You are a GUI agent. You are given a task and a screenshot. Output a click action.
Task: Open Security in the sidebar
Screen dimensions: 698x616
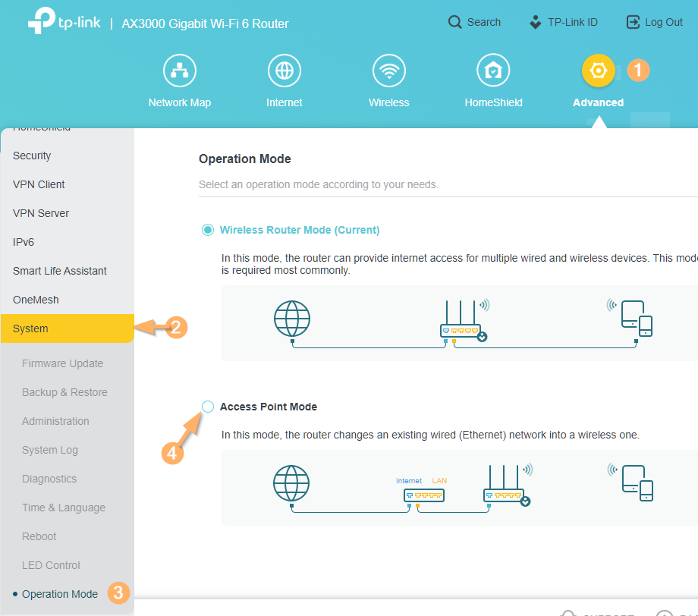click(x=68, y=156)
